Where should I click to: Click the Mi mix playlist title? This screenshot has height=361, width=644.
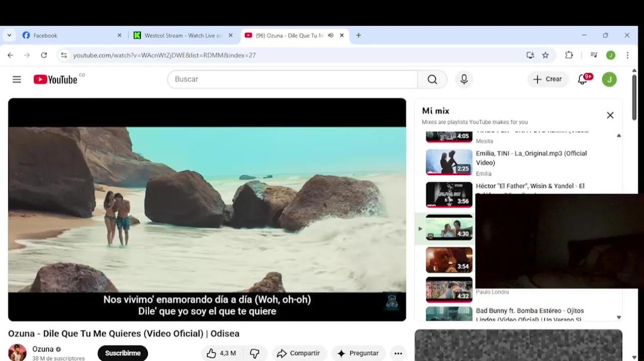[435, 111]
